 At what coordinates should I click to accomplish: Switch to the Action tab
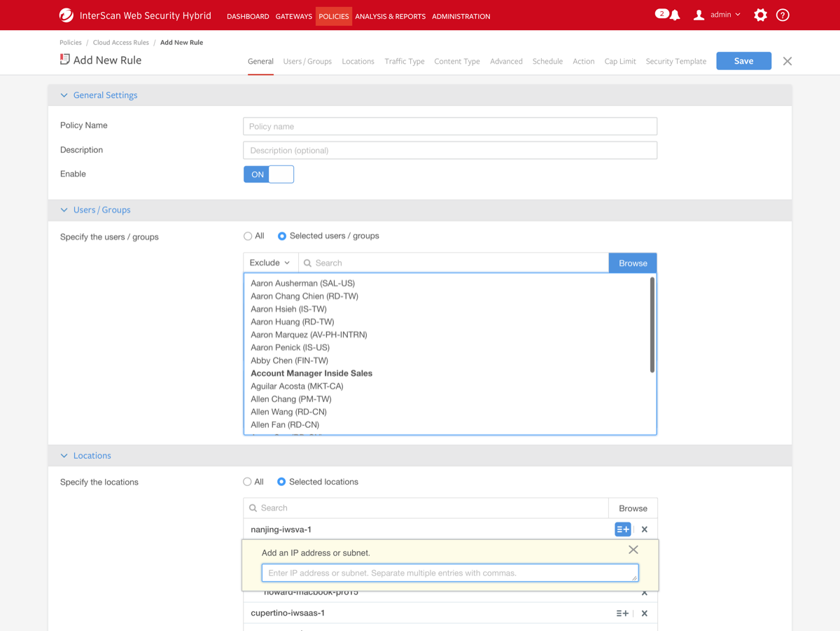[584, 62]
